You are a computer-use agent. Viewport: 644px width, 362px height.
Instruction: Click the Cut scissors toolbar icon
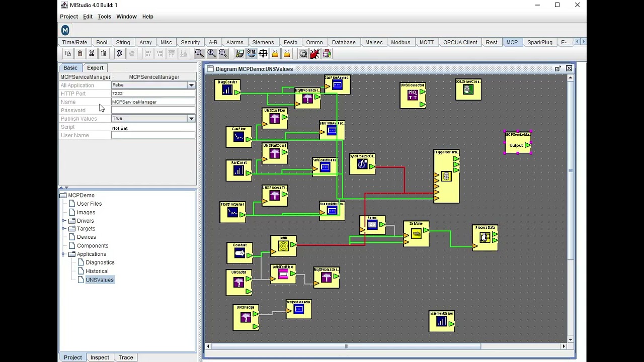[x=92, y=54]
